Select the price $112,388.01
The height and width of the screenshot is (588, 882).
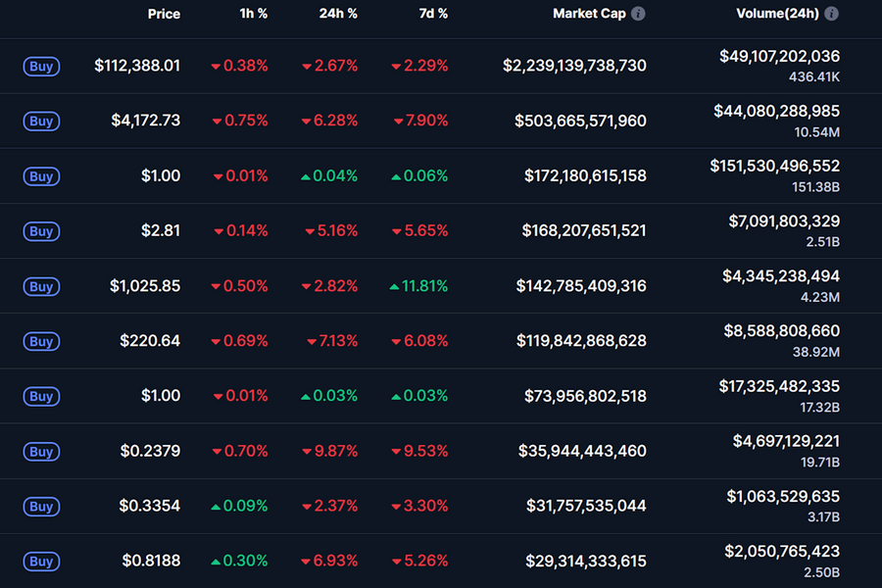[x=137, y=66]
